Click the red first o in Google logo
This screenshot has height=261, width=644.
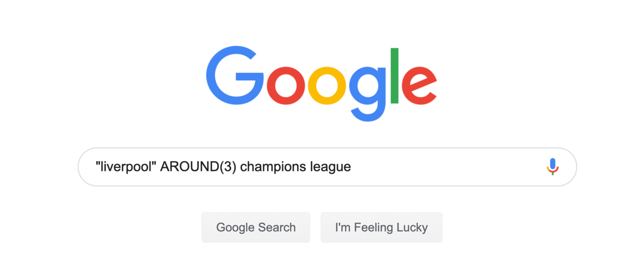point(286,85)
